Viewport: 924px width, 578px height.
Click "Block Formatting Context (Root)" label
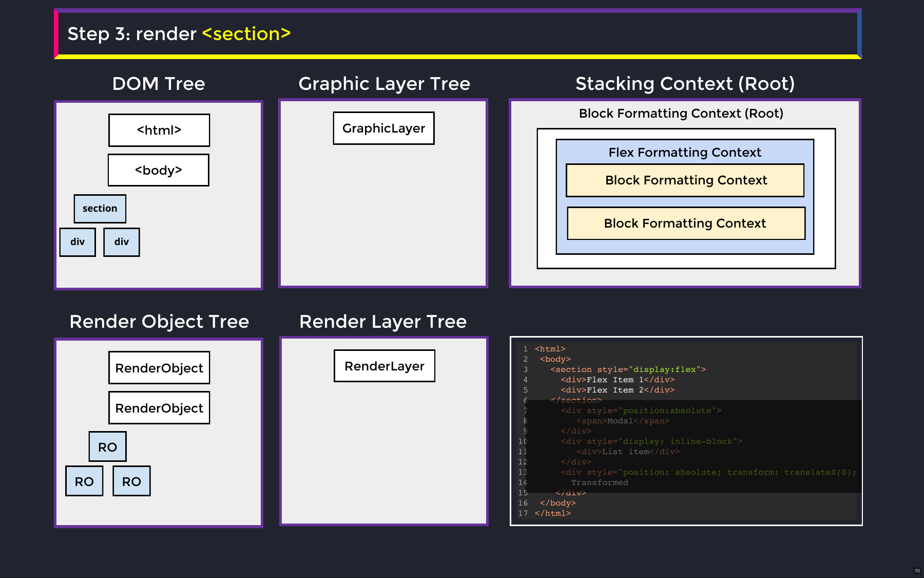pyautogui.click(x=681, y=114)
